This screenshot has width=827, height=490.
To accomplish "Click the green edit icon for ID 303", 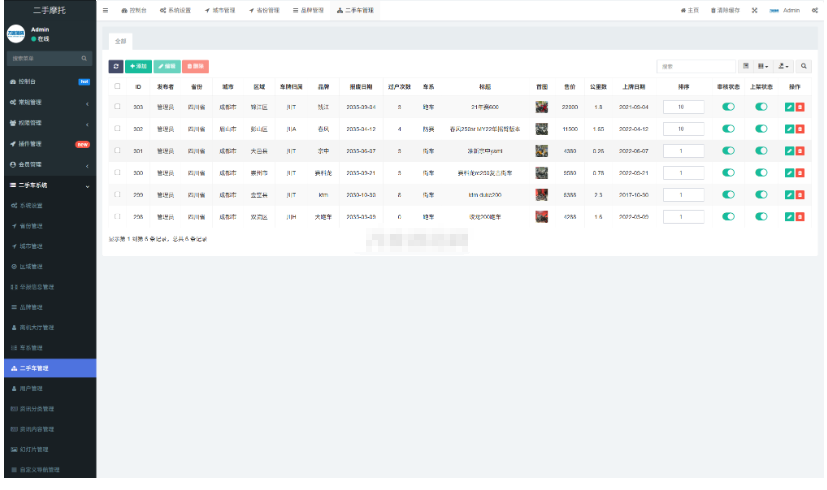I will (x=789, y=107).
